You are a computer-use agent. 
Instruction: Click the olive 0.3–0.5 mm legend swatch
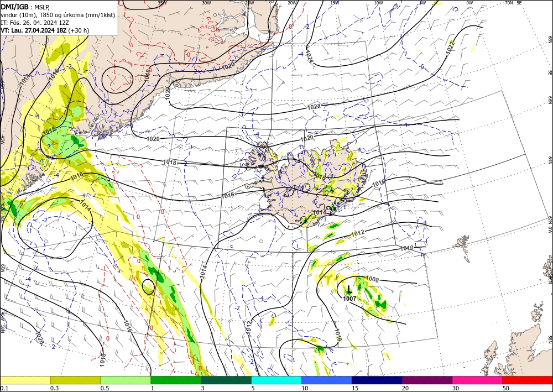pos(75,380)
